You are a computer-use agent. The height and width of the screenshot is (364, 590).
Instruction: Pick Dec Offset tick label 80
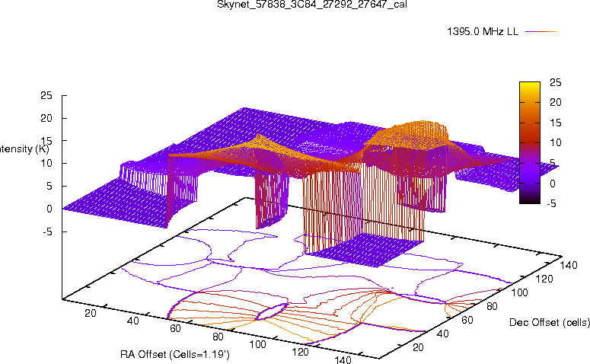pyautogui.click(x=492, y=306)
